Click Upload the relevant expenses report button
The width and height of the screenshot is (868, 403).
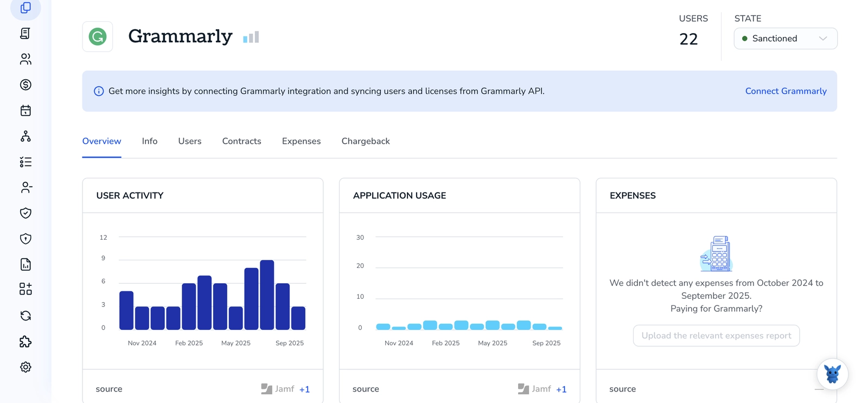click(716, 336)
